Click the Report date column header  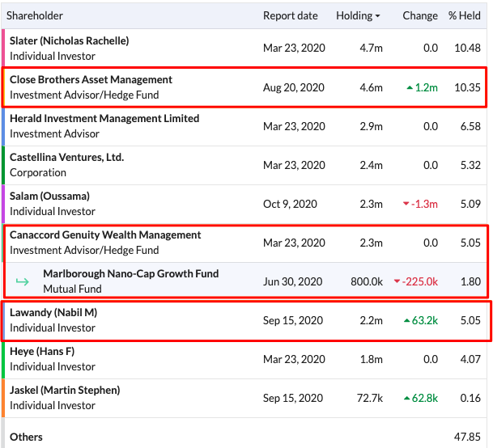[x=290, y=15]
